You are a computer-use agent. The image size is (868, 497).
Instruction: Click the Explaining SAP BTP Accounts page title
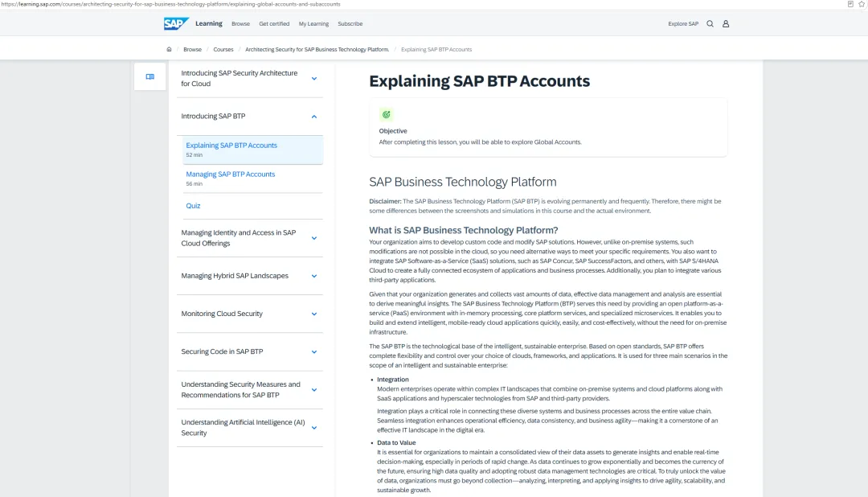pyautogui.click(x=479, y=81)
